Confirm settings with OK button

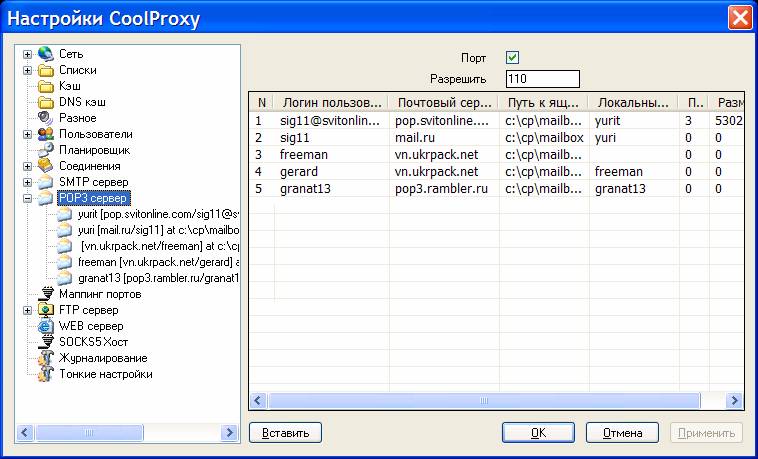(538, 433)
